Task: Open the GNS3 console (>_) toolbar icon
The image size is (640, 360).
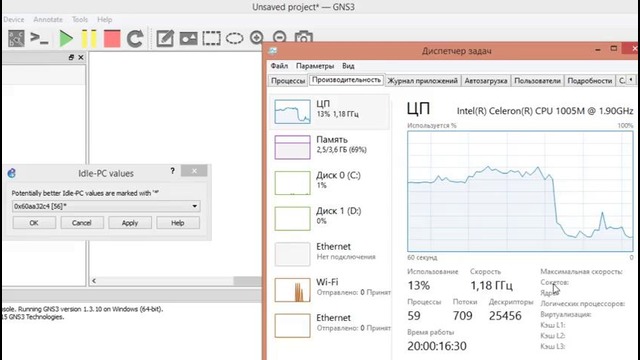Action: (x=40, y=38)
